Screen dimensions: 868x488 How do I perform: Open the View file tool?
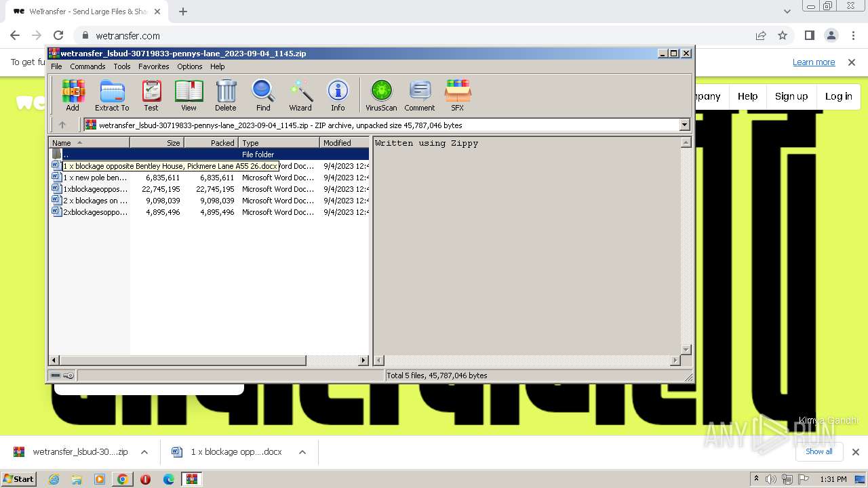coord(189,95)
